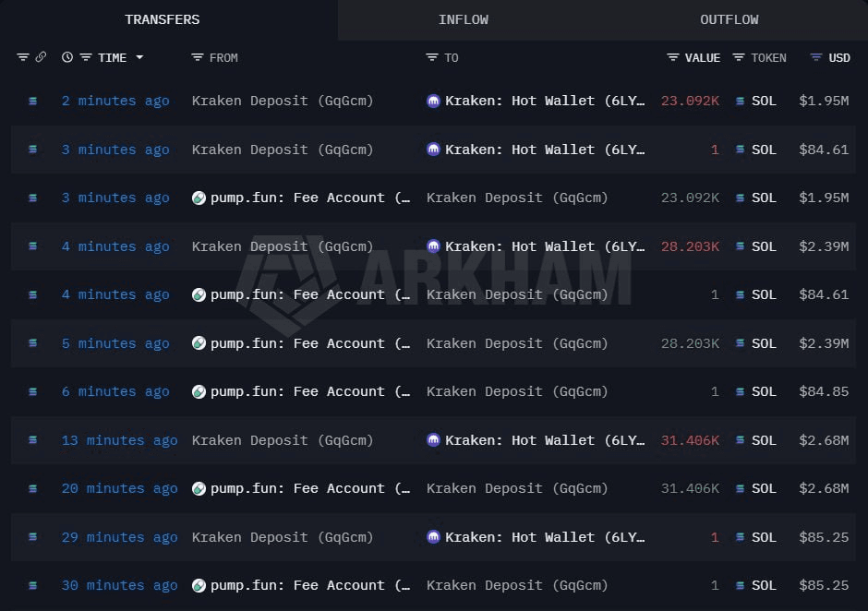Click pump.fun logo in 30 minutes ago row
This screenshot has width=868, height=611.
[x=199, y=585]
